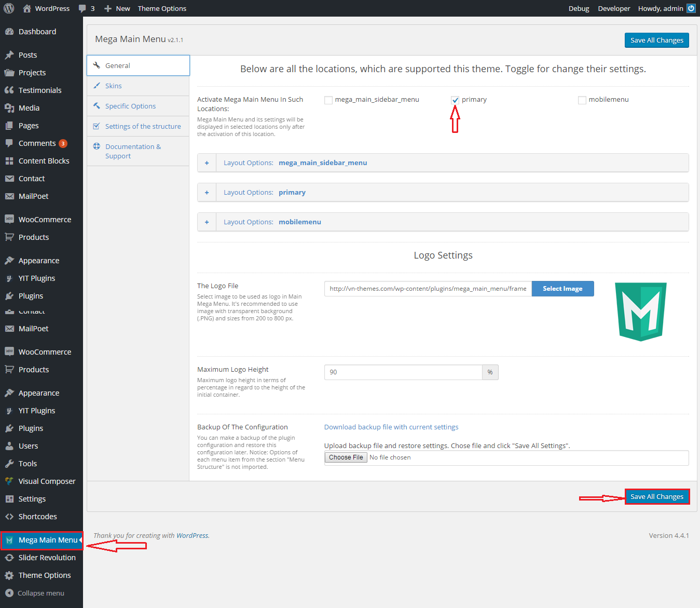Tick the mobilemenu location checkbox
Image resolution: width=700 pixels, height=608 pixels.
click(582, 100)
